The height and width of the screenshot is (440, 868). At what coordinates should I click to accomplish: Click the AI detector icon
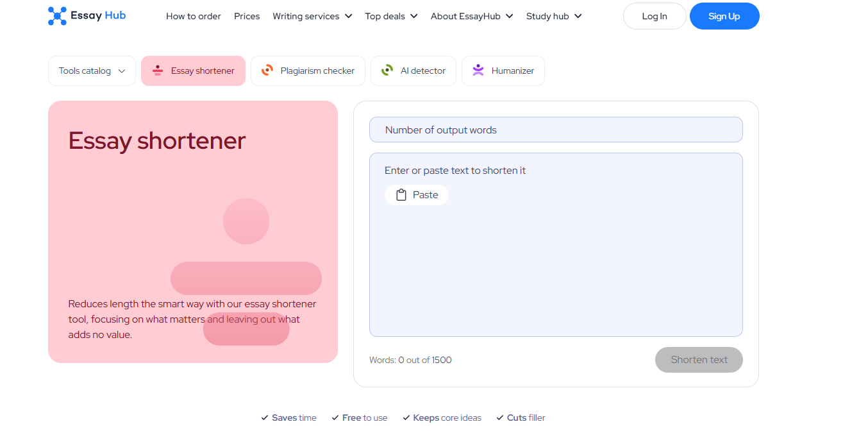tap(387, 71)
